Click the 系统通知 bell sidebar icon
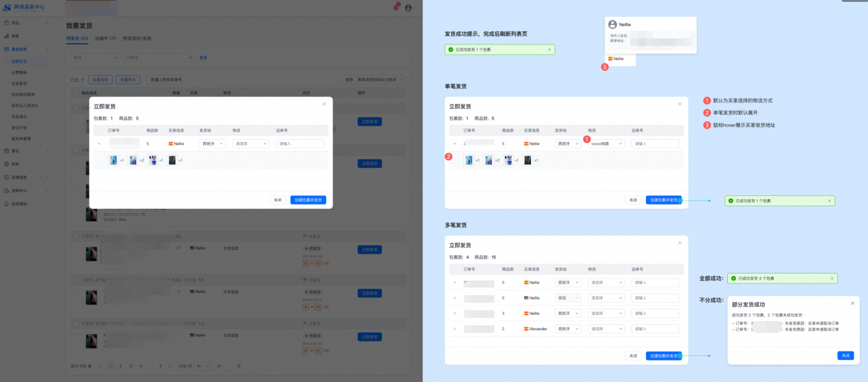 [x=6, y=204]
